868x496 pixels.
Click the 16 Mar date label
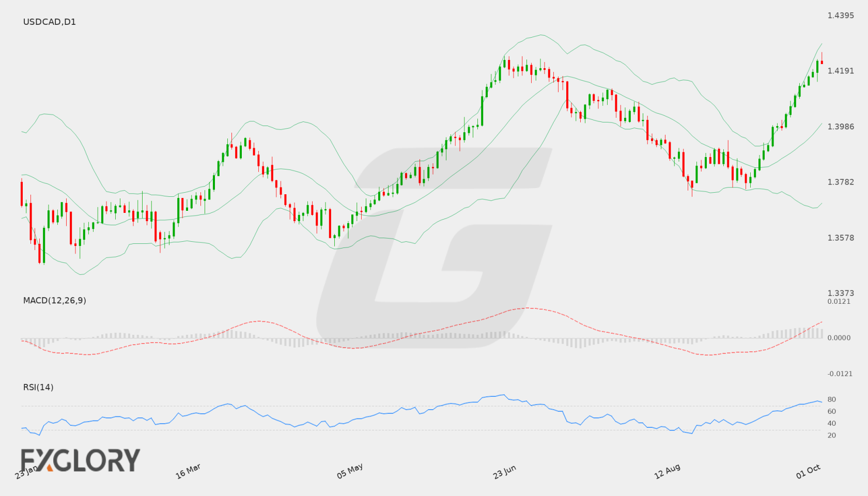[188, 471]
